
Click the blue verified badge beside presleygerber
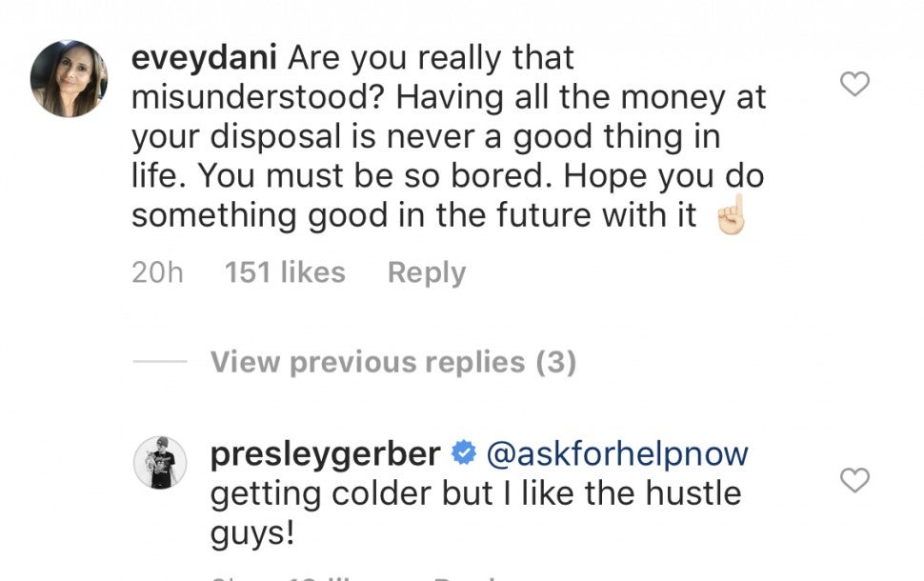coord(463,455)
